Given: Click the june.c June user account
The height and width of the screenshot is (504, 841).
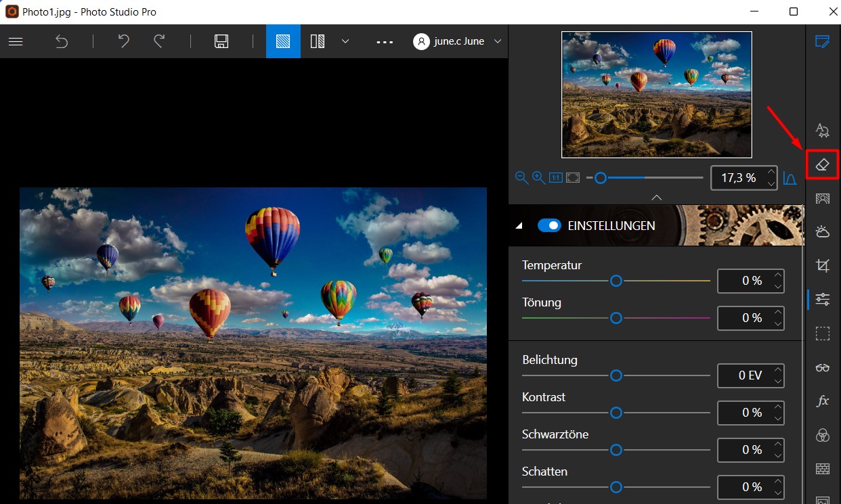Looking at the screenshot, I should (x=450, y=41).
